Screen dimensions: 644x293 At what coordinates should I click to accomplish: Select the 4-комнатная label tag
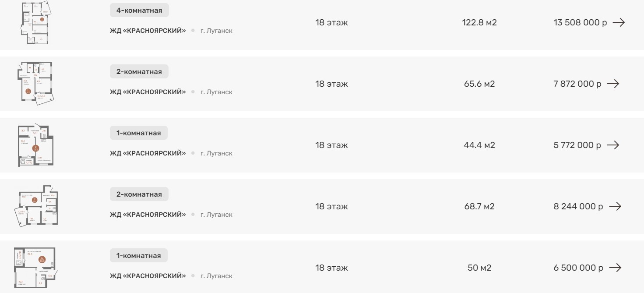139,11
